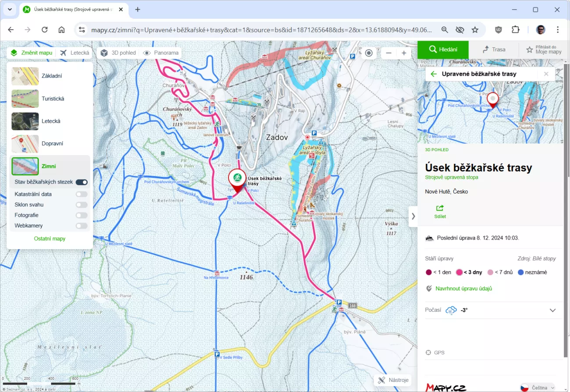Open Panorama view
Screen dimensions: 570x392
click(161, 53)
